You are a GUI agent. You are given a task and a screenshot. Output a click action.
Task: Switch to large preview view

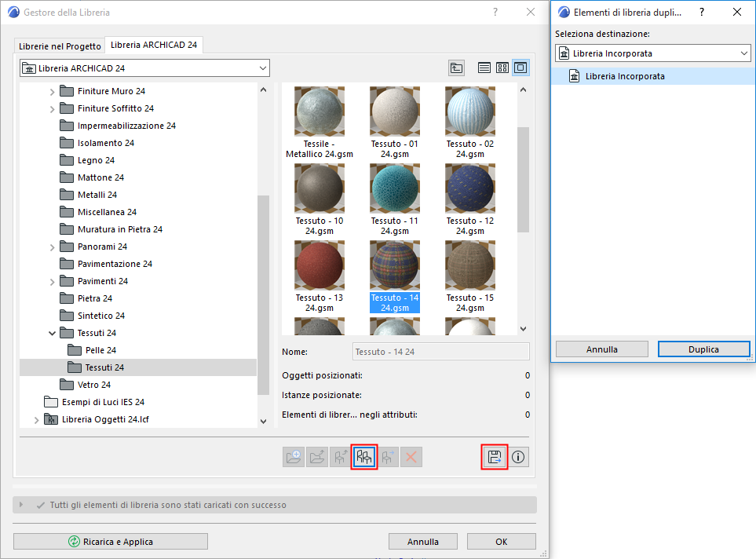[x=520, y=68]
